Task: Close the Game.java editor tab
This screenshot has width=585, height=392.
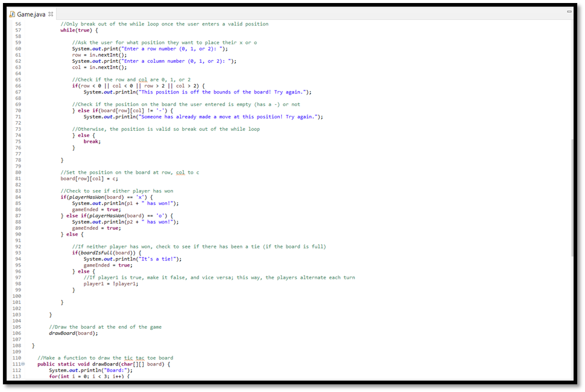Action: (51, 14)
